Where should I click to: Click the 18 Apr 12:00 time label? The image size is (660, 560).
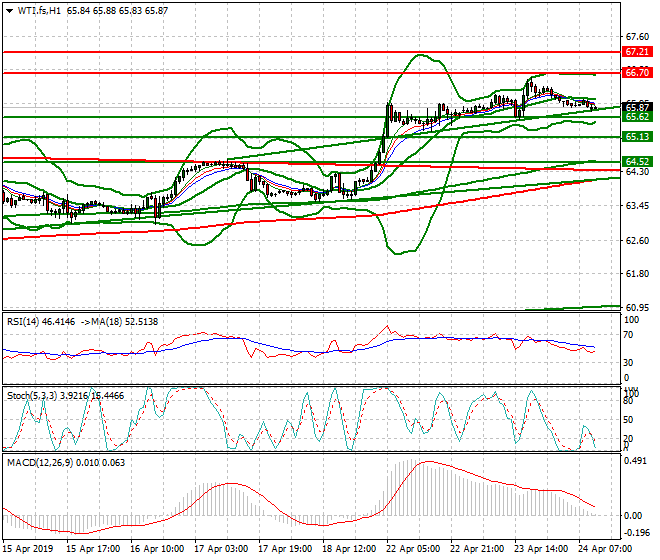coord(349,549)
